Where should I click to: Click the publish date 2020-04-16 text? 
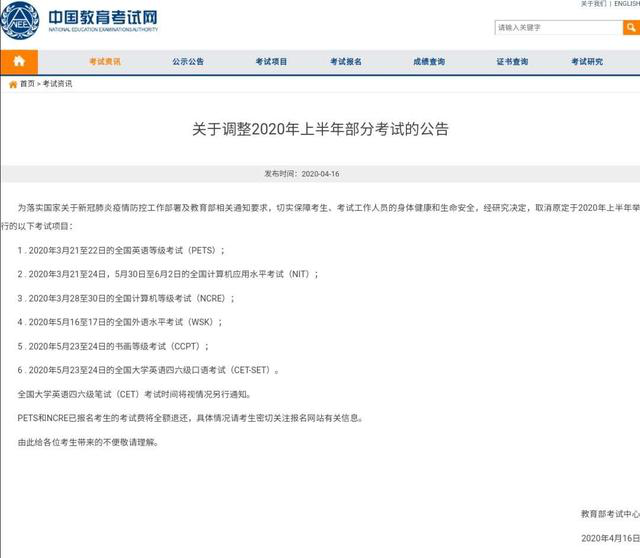(x=320, y=173)
